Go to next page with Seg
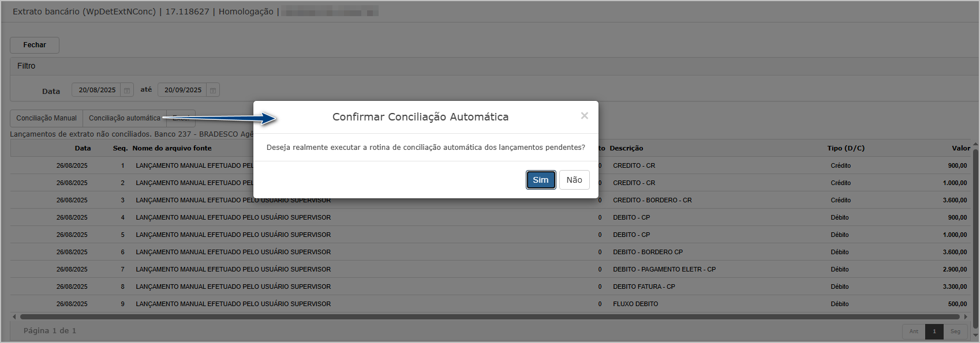The height and width of the screenshot is (343, 980). click(955, 331)
